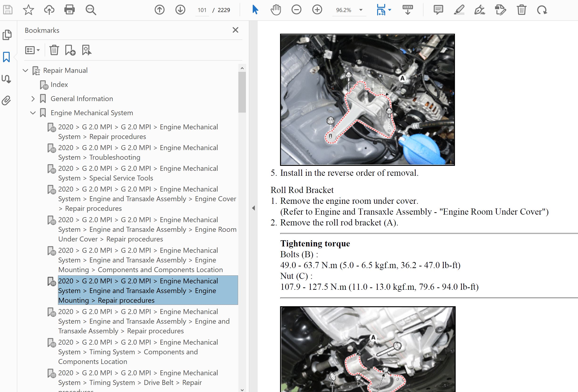Click the Add new bookmark icon
This screenshot has width=578, height=392.
(x=70, y=50)
